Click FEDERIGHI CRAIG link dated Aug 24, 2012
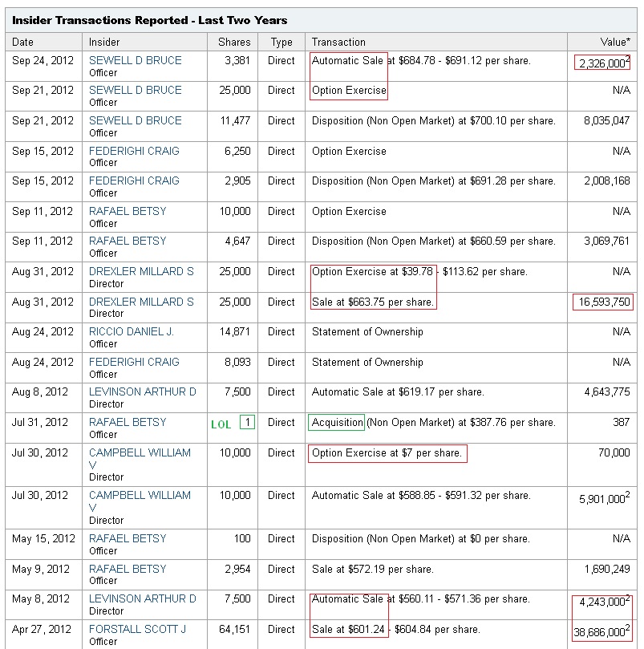Image resolution: width=644 pixels, height=649 pixels. point(134,362)
